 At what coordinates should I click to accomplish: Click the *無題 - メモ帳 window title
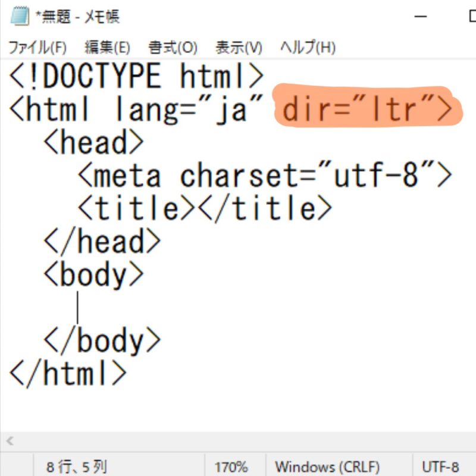pos(78,17)
